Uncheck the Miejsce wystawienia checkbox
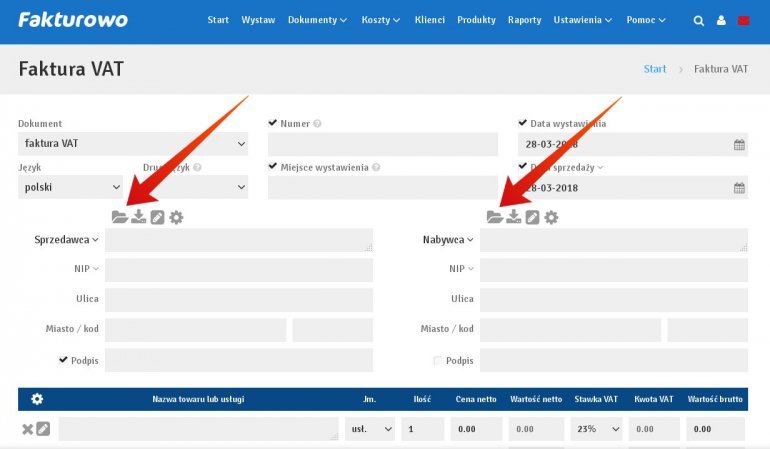This screenshot has height=449, width=770. pos(273,166)
